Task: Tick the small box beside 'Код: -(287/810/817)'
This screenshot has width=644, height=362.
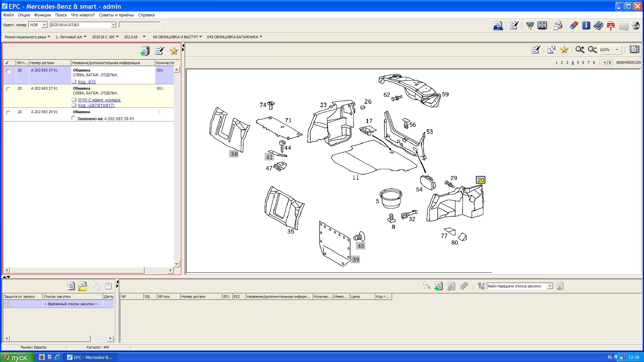Action: [x=74, y=105]
